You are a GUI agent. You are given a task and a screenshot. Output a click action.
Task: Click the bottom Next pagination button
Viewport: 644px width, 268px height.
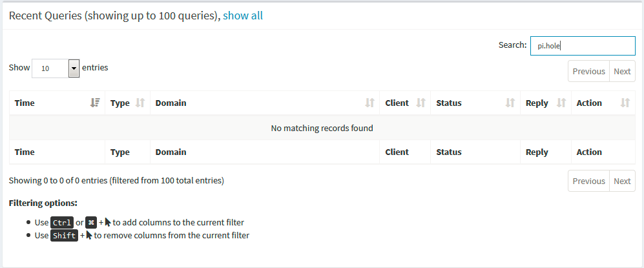tap(622, 181)
